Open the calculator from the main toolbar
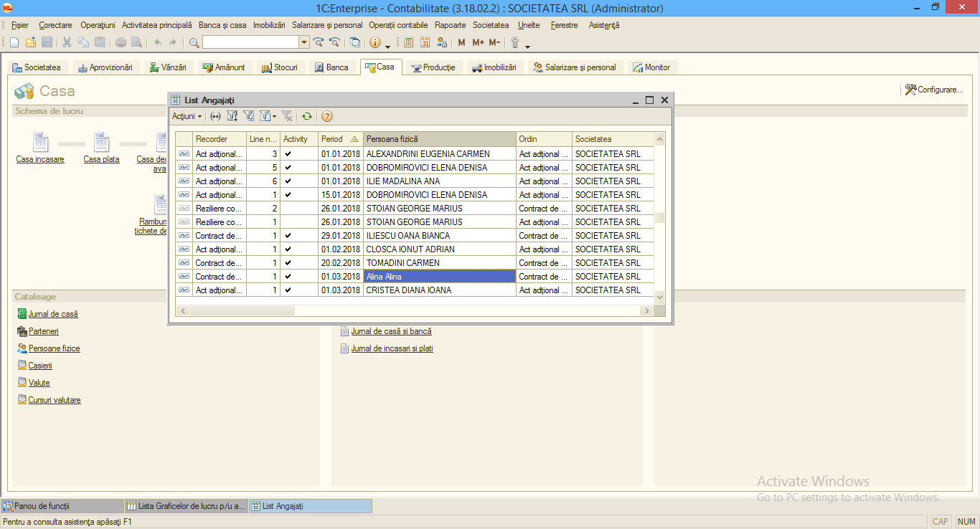The image size is (980, 529). [408, 42]
